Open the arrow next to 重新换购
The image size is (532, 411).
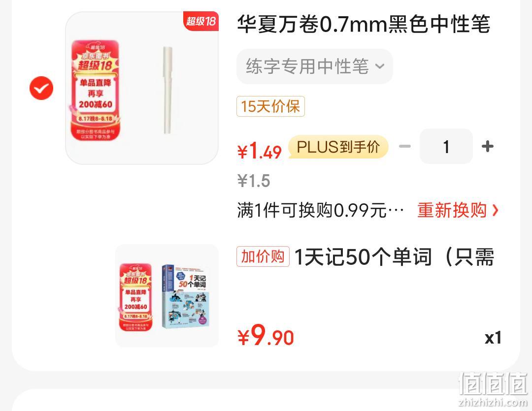click(496, 210)
